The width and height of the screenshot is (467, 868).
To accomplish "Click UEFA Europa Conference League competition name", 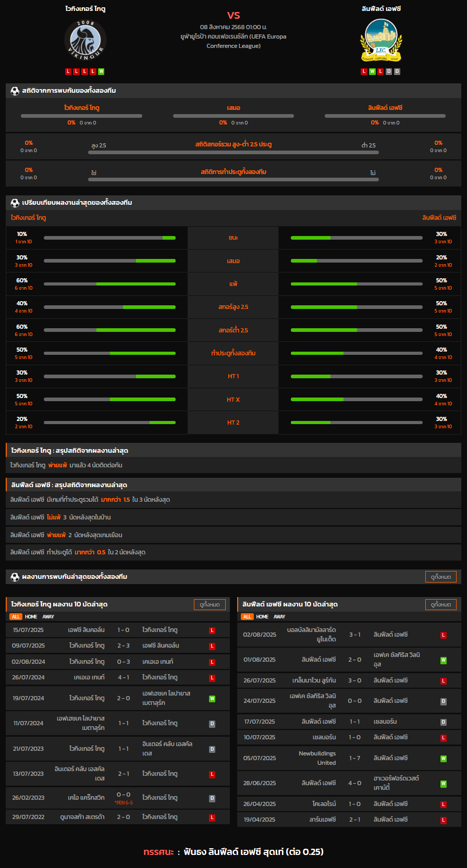I will point(233,41).
